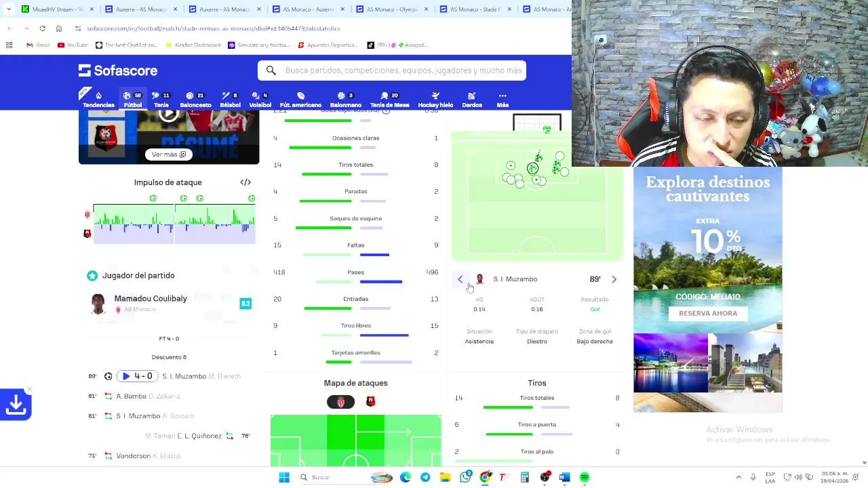Open the Apuestas Deportiva bookmark

tap(328, 45)
